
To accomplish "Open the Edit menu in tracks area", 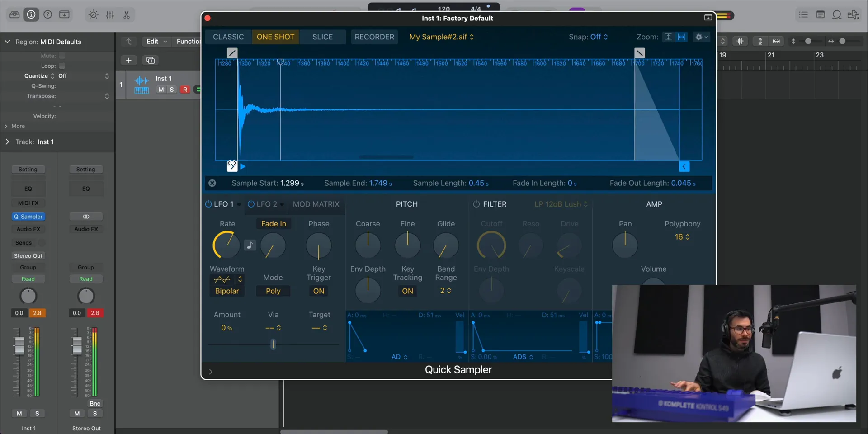I will pos(156,41).
